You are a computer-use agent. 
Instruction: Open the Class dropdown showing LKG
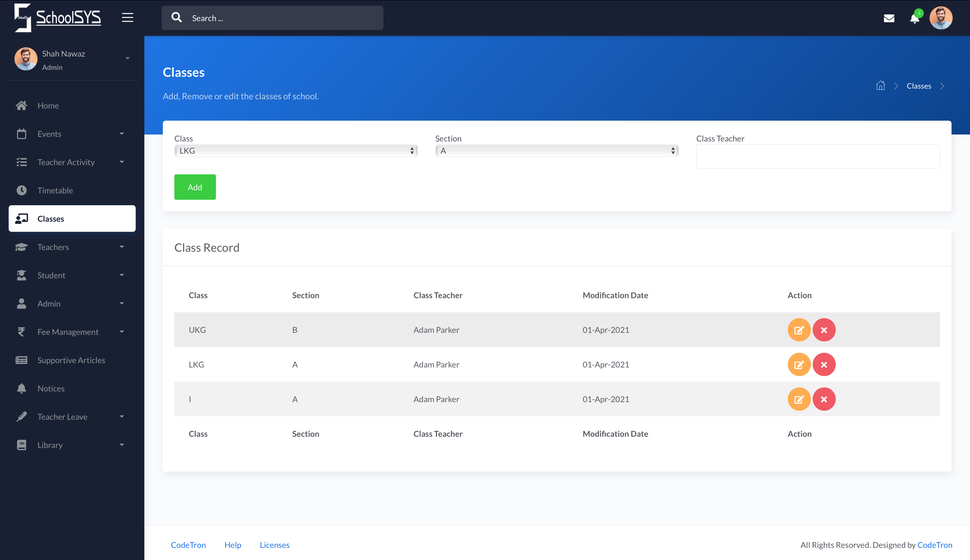(295, 151)
